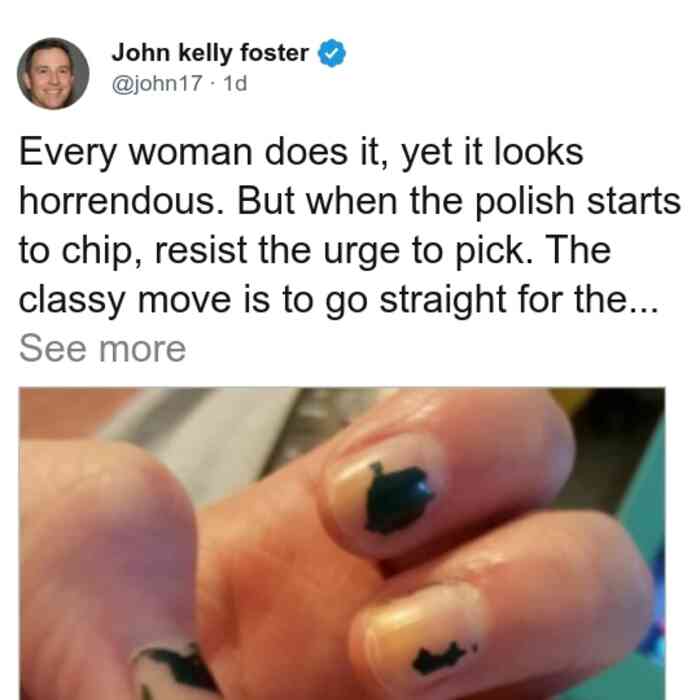
Task: Open the post via the 1d timestamp
Action: [x=235, y=83]
